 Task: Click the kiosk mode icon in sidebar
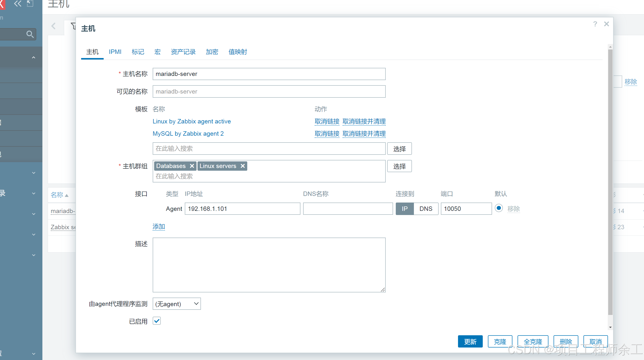[x=30, y=3]
